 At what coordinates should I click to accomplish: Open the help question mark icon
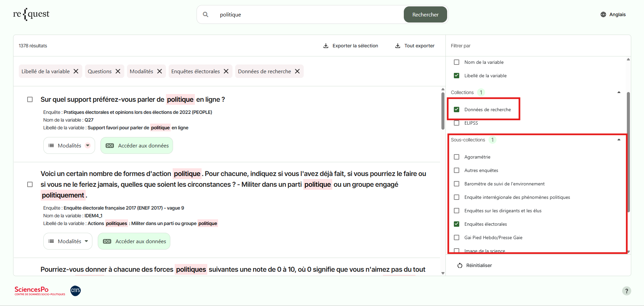point(626,291)
